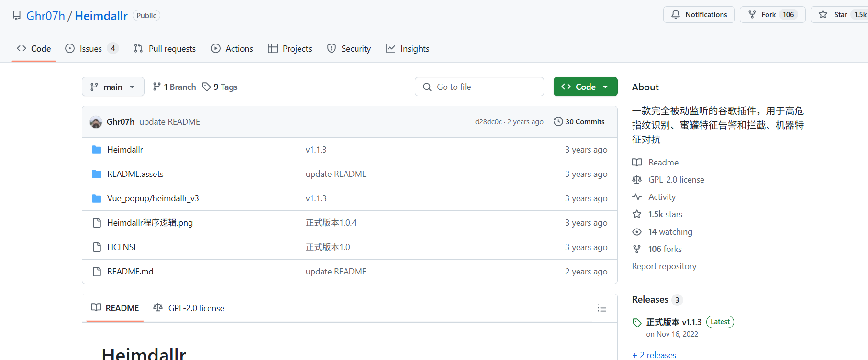The height and width of the screenshot is (360, 868).
Task: Open the Heimdallr folder
Action: pos(125,150)
